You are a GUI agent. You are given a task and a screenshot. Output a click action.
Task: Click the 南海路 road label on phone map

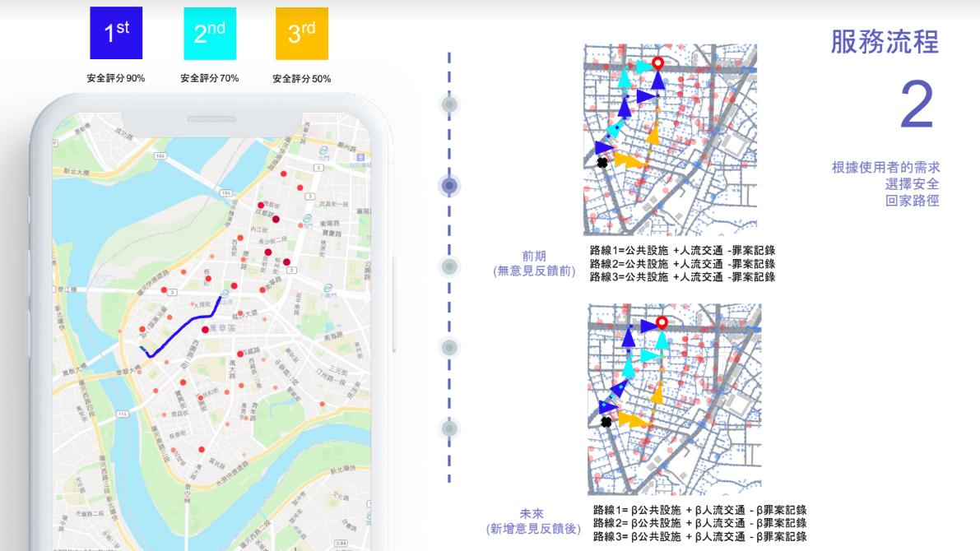333,336
